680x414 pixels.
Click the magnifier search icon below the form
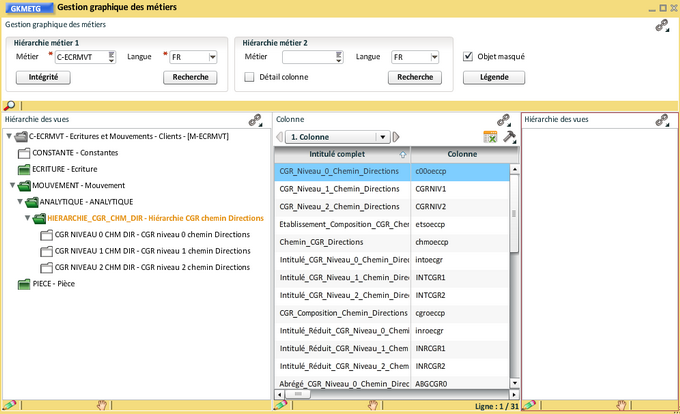click(x=9, y=105)
